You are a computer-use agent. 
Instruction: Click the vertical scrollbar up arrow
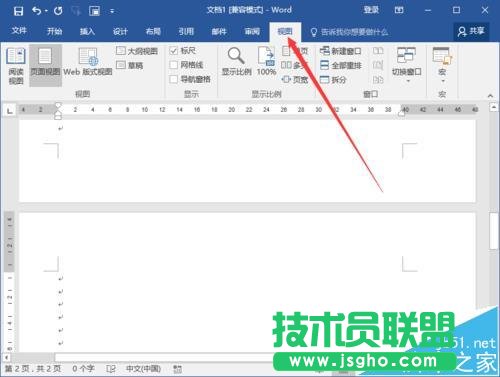494,107
